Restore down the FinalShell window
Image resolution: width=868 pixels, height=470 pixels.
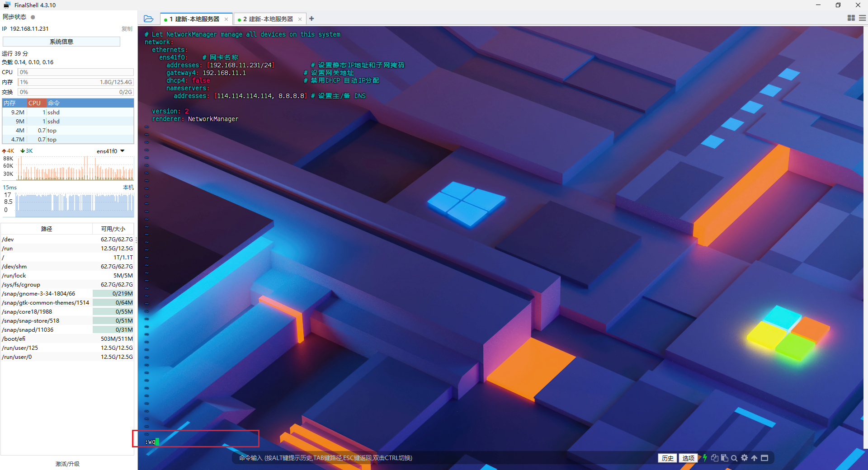[x=838, y=5]
